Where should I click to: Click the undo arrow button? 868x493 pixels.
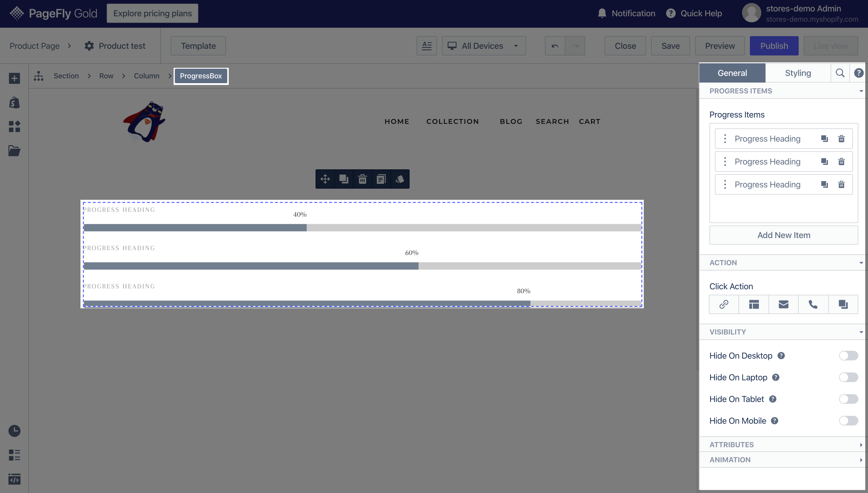555,46
